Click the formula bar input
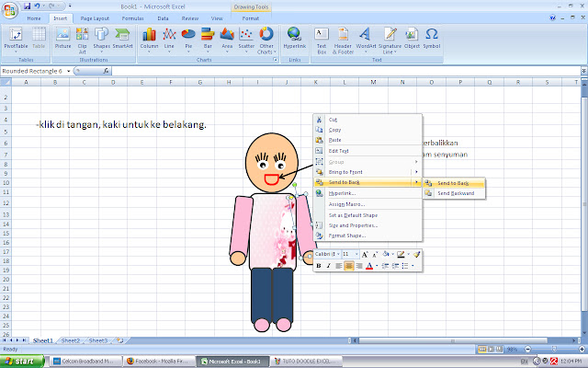This screenshot has width=588, height=368. (345, 71)
